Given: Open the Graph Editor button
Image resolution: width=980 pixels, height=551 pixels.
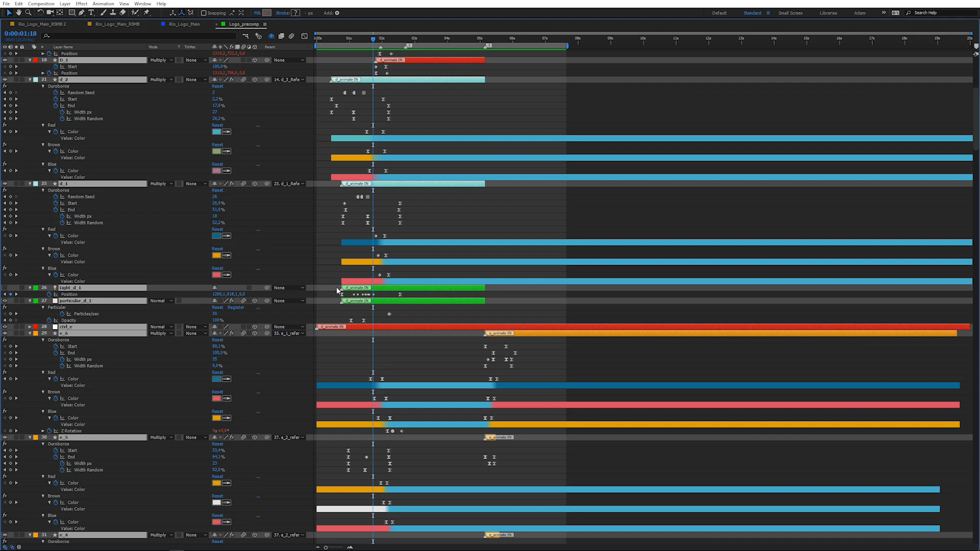Looking at the screenshot, I should [305, 36].
